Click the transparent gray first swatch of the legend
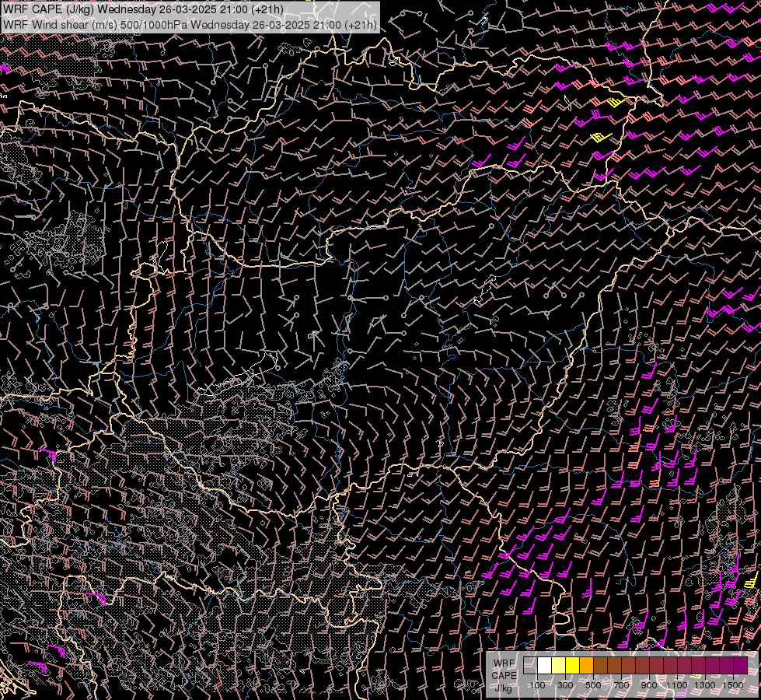Screen dimensions: 761x700 point(530,666)
